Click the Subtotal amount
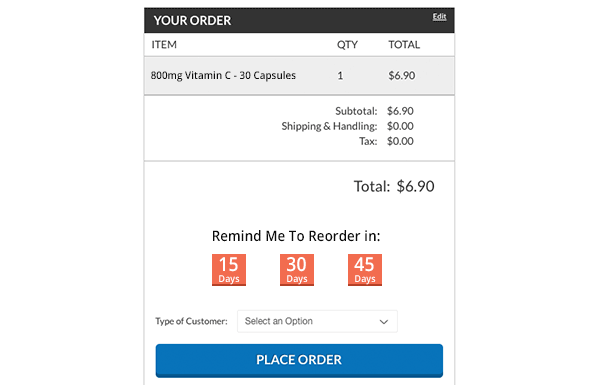 tap(400, 111)
